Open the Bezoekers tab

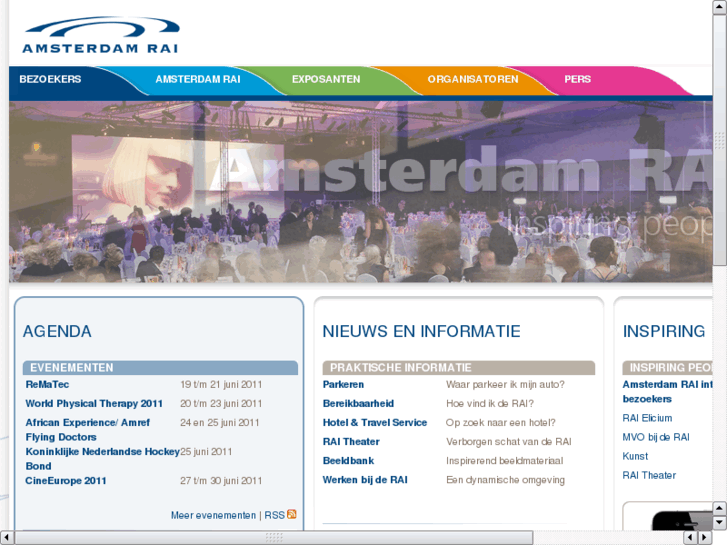click(50, 79)
